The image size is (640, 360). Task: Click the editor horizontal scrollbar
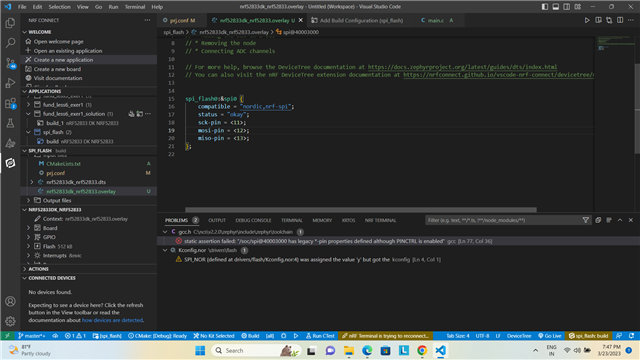click(x=361, y=209)
